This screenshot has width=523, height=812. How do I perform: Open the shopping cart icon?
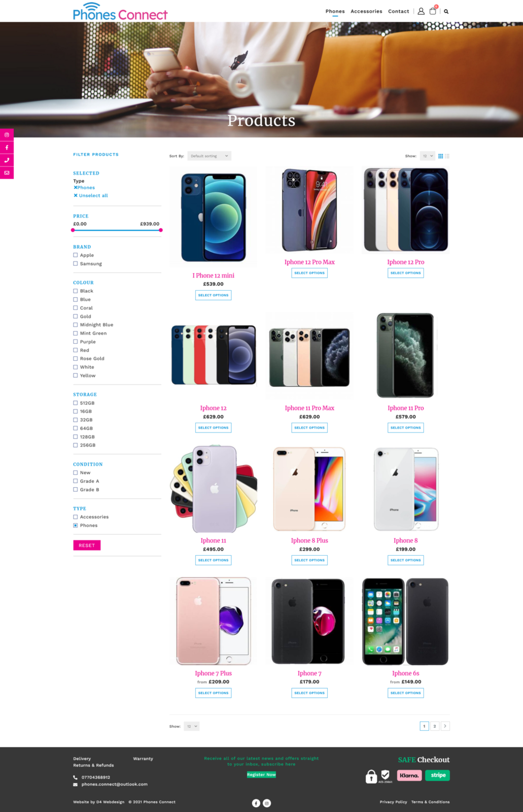pyautogui.click(x=433, y=11)
